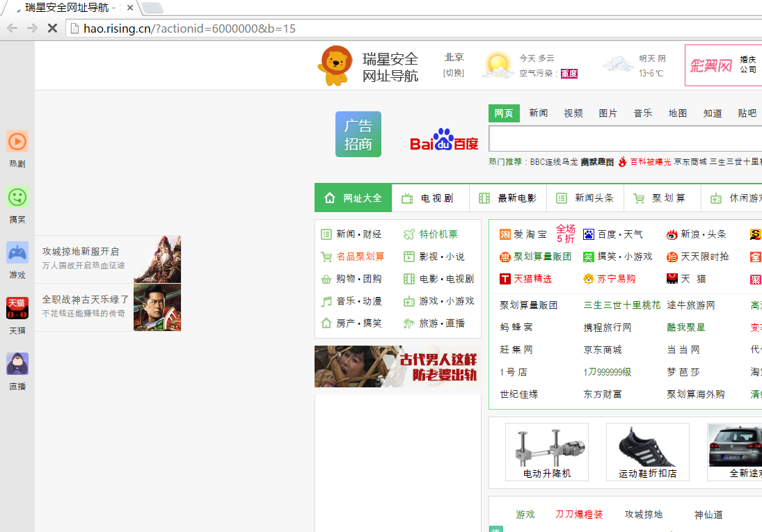762x532 pixels.
Task: Open the 世纪佳缘 link
Action: 519,394
